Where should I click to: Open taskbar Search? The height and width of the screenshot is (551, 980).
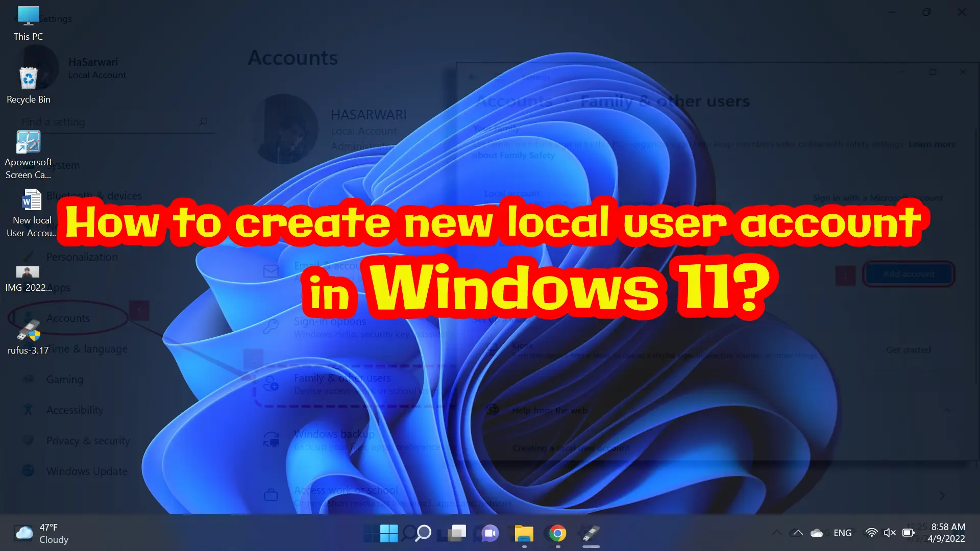coord(423,533)
